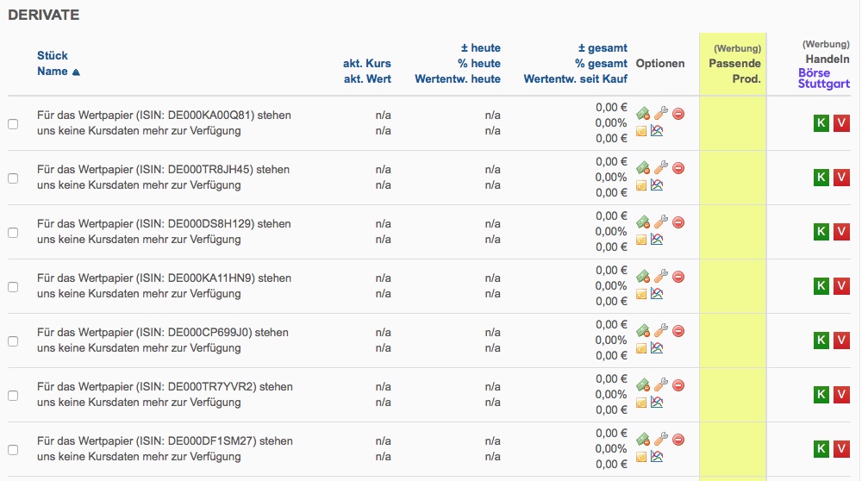Click the cash-minus sell icon for DE000KA00Q81
Image resolution: width=868 pixels, height=481 pixels.
(x=643, y=114)
